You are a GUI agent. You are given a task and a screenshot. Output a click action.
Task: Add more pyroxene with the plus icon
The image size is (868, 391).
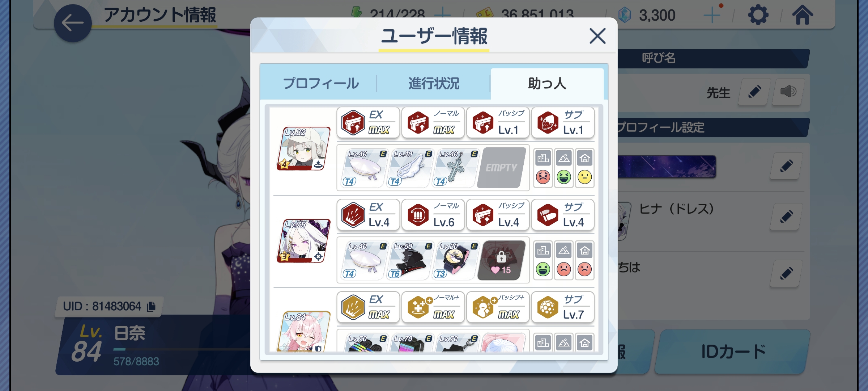coord(712,15)
